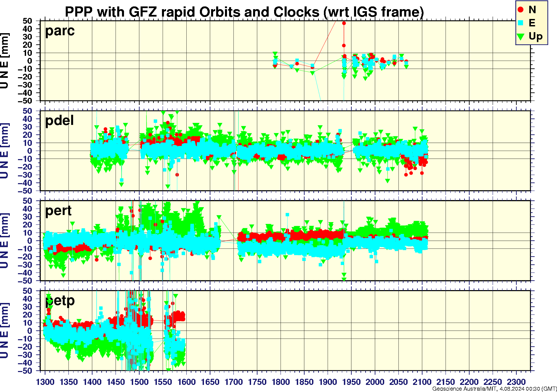
Task: Click the 2100 x-axis tick label
Action: (x=422, y=382)
